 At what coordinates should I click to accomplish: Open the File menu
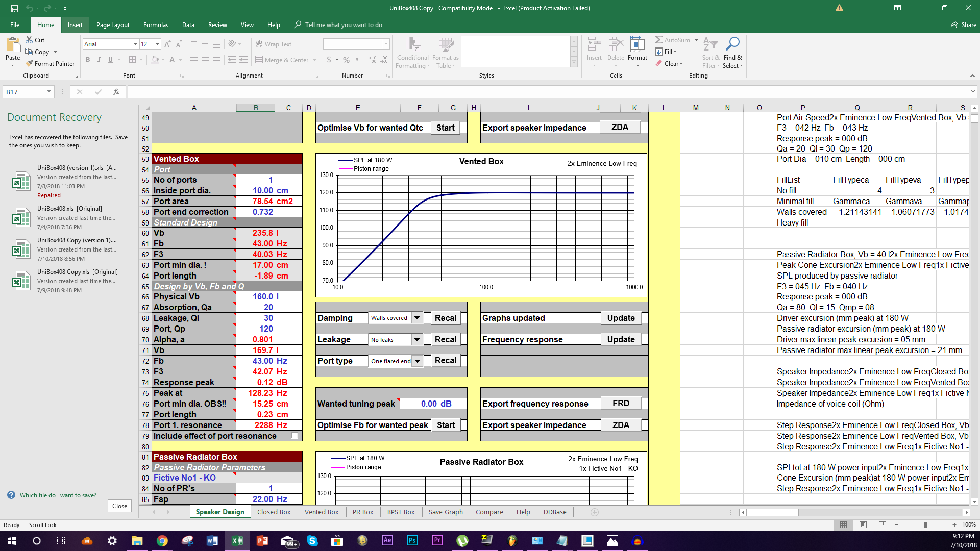15,24
